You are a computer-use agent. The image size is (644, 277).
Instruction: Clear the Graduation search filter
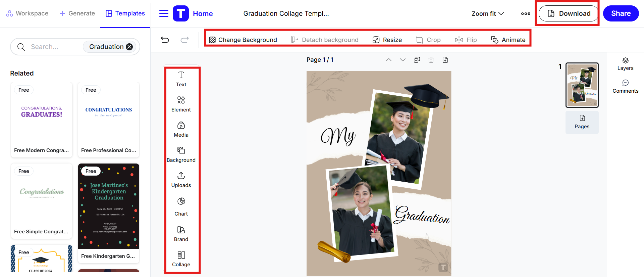tap(129, 47)
